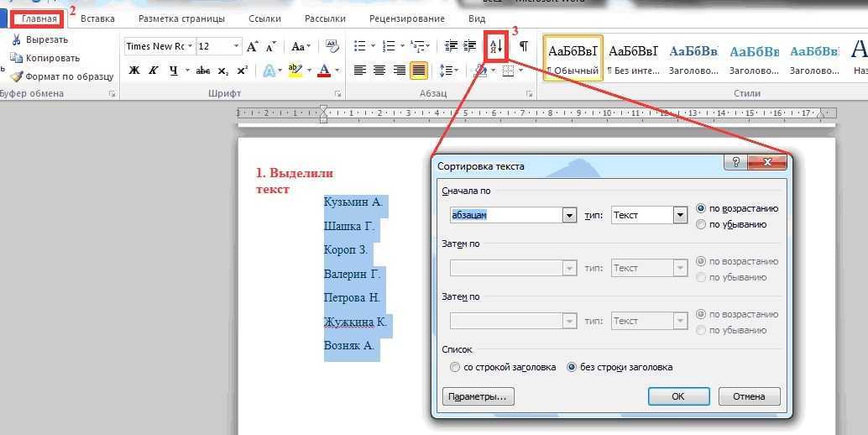Decrease the paragraph indent

pyautogui.click(x=451, y=46)
